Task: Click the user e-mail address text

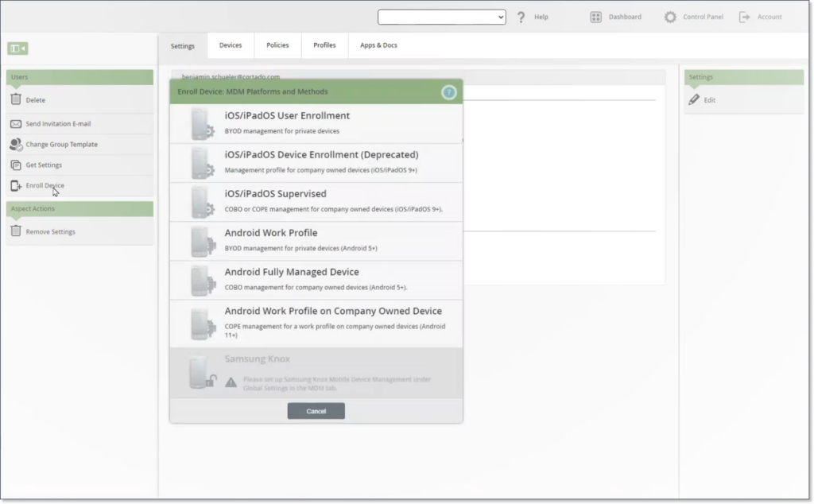Action: point(231,76)
